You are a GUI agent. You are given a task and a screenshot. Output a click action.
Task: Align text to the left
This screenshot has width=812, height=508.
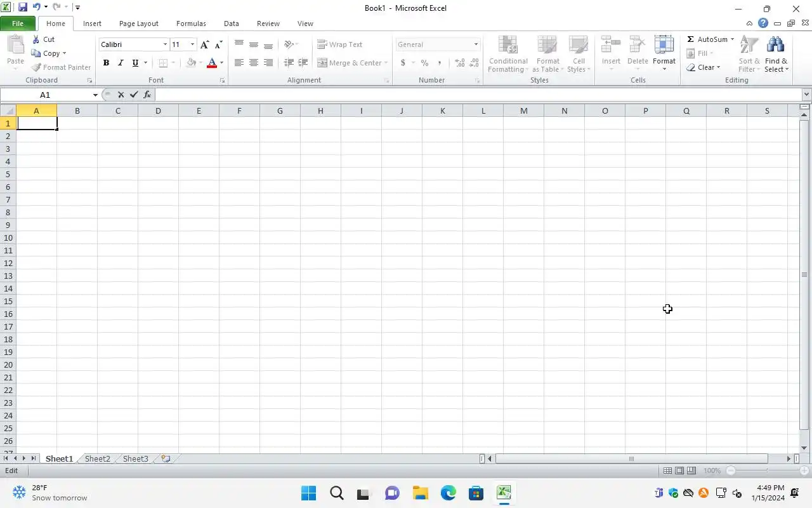tap(239, 63)
